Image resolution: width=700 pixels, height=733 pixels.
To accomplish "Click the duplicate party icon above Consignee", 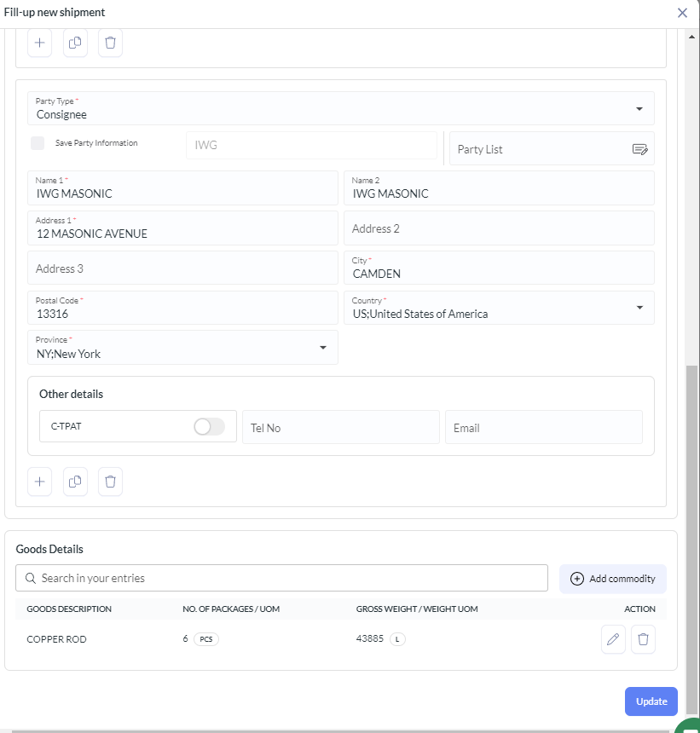I will (75, 43).
